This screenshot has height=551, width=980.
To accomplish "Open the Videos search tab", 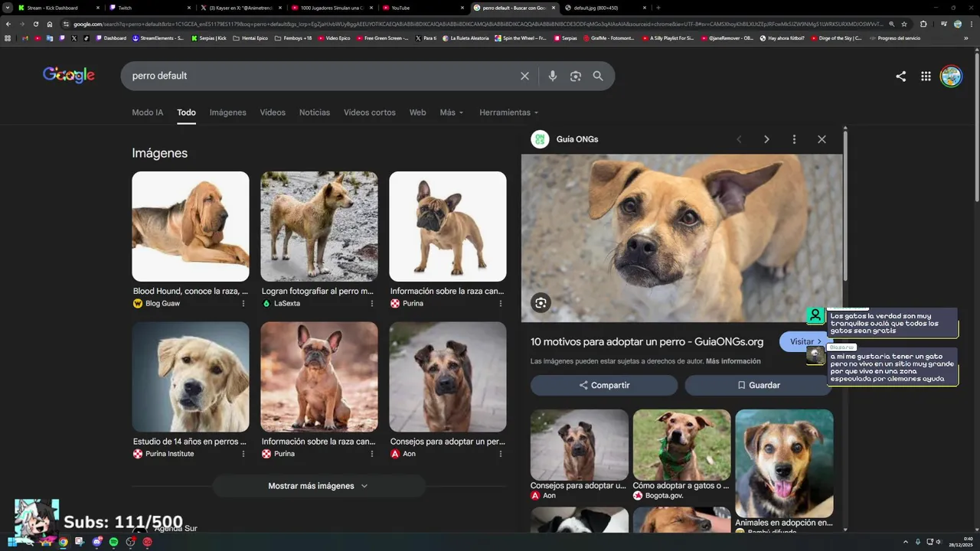I will 273,112.
